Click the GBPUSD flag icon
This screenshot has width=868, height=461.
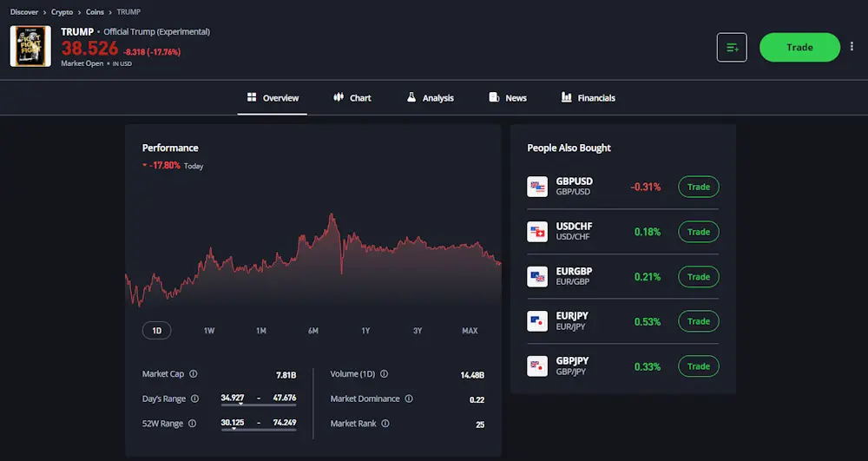[537, 187]
